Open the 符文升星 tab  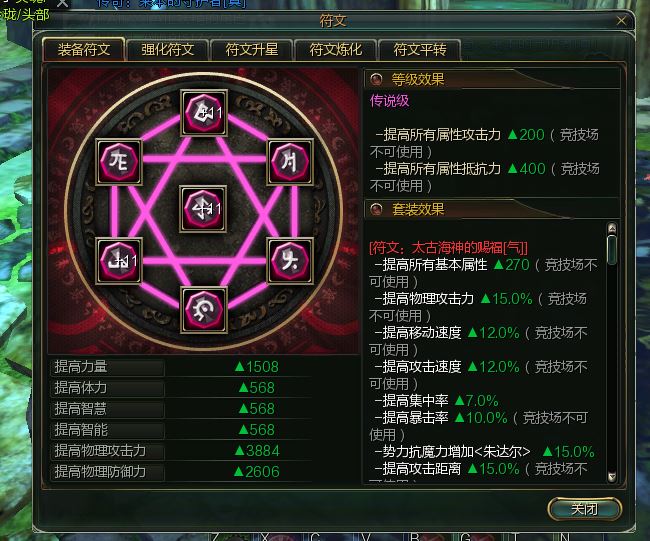252,50
